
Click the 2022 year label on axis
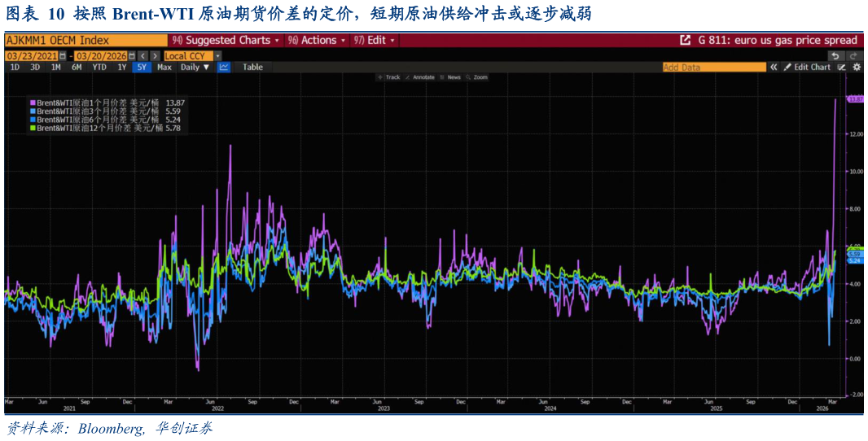pyautogui.click(x=217, y=408)
